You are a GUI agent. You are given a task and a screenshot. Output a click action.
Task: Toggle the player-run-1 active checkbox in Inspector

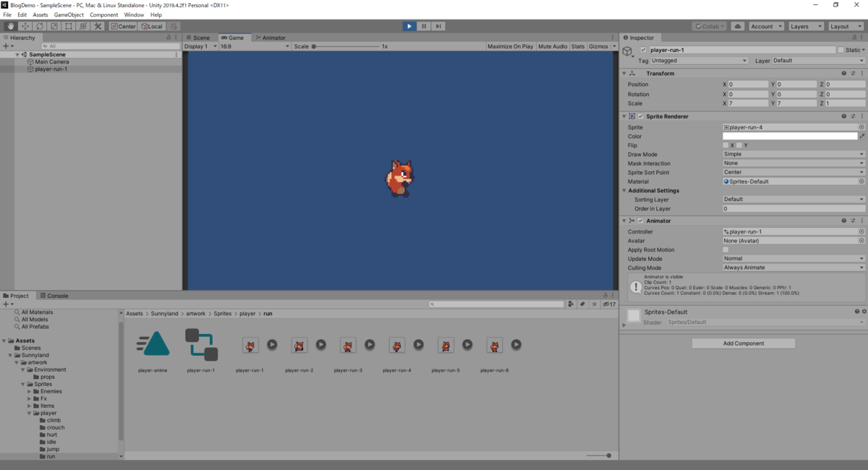(x=643, y=50)
